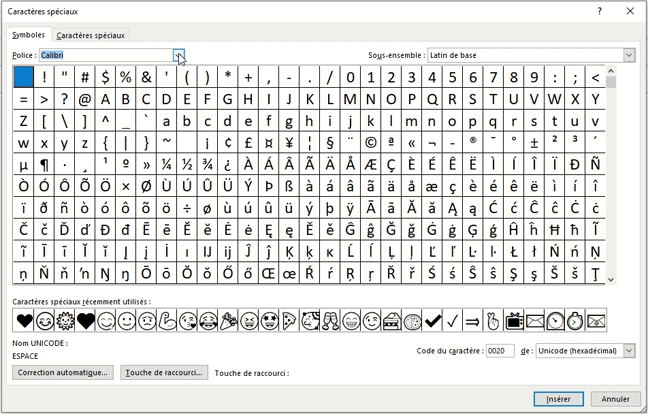Open the Police font dropdown arrow
Viewport: 648px width, 414px height.
179,55
